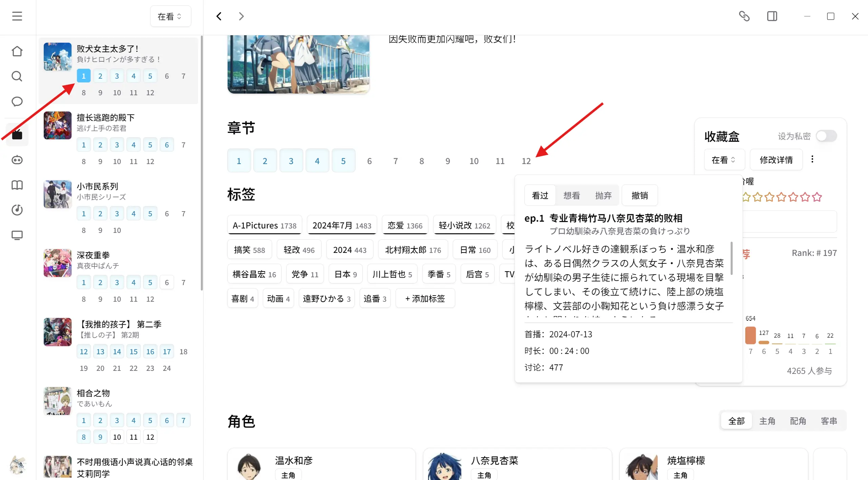This screenshot has width=868, height=480.
Task: Select episode 9 in 章节 section
Action: [448, 161]
